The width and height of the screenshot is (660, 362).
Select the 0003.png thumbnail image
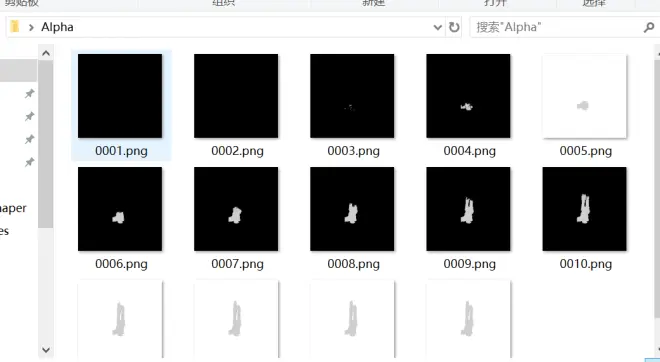tap(352, 96)
